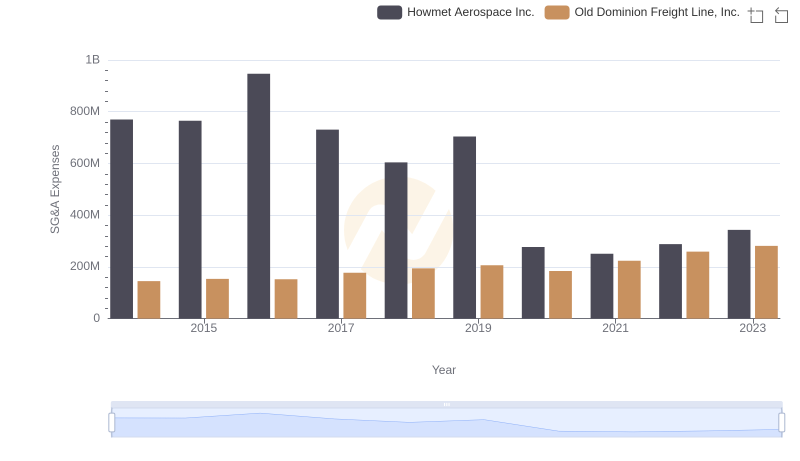The width and height of the screenshot is (800, 461).
Task: Click the zoom area select icon
Action: pos(756,15)
